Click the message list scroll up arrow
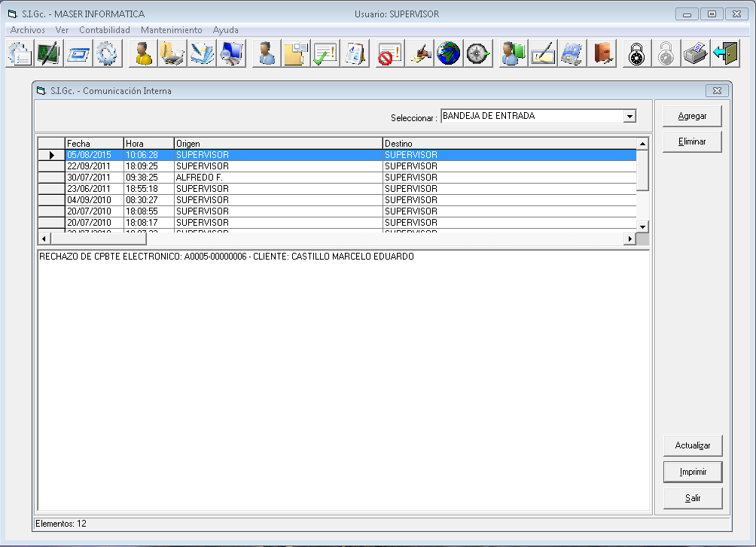The width and height of the screenshot is (756, 547). [642, 144]
